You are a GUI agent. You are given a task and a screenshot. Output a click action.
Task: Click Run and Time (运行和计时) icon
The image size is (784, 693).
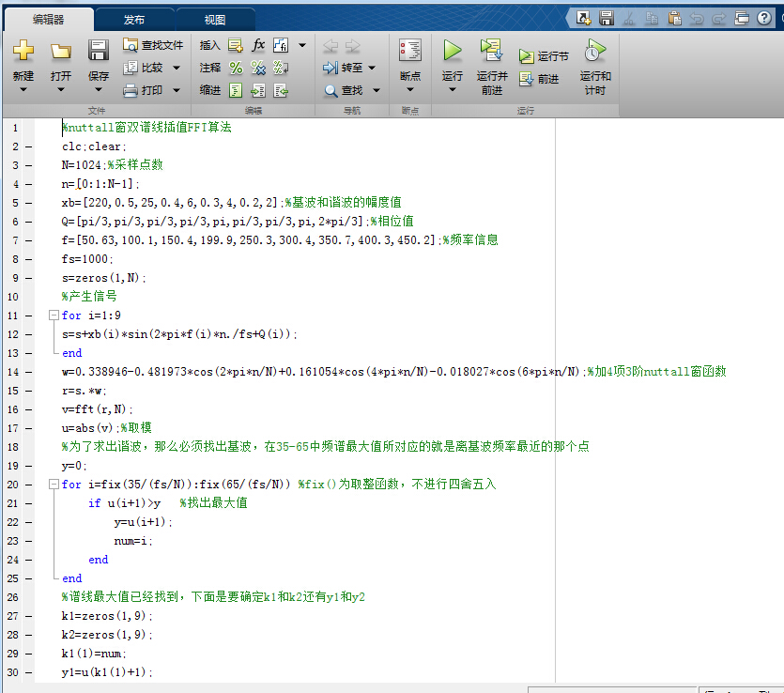594,51
